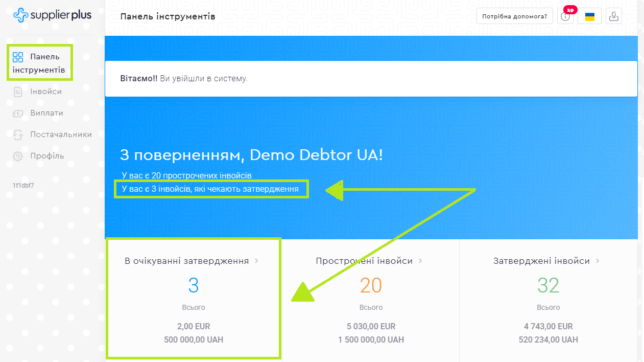Open the Ukrainian flag language selector

pyautogui.click(x=589, y=16)
